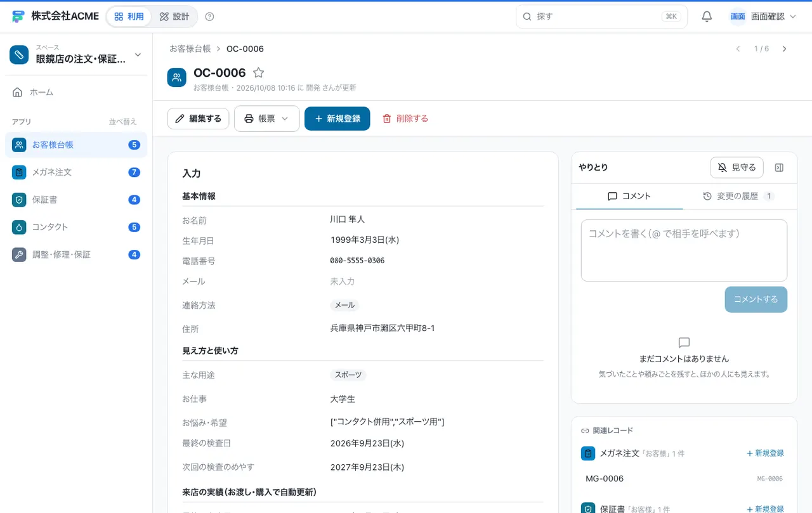Image resolution: width=812 pixels, height=513 pixels.
Task: Click the ACME company logo icon
Action: point(18,16)
